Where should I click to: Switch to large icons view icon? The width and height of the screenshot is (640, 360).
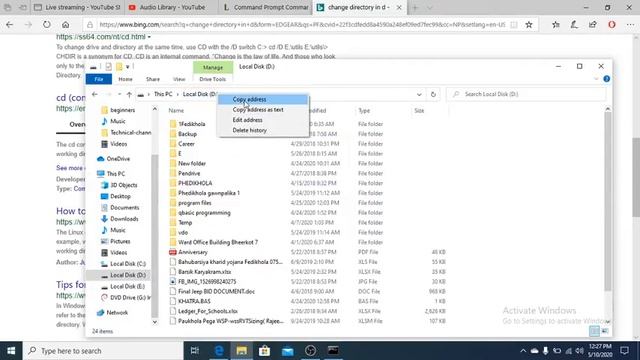coord(605,331)
